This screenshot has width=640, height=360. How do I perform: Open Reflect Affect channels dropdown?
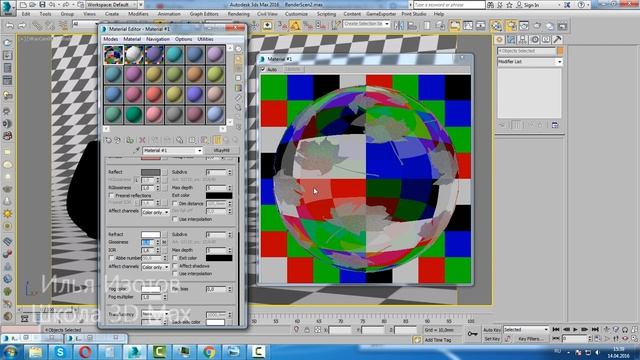[x=155, y=212]
